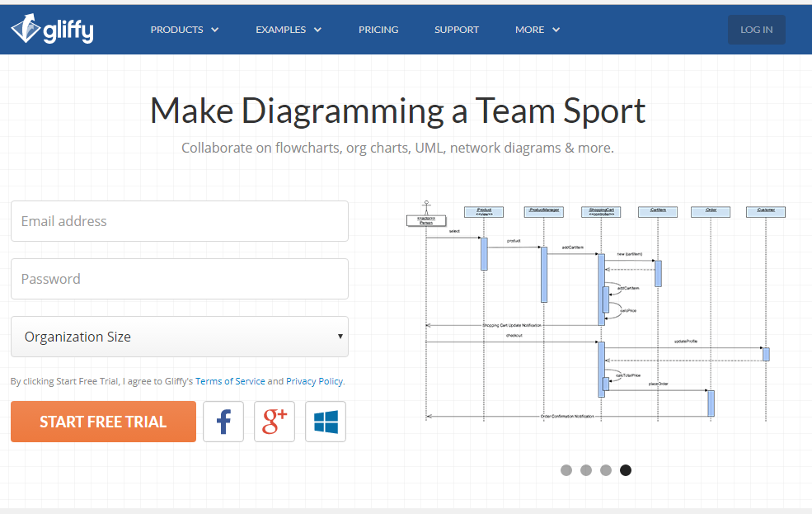Open the Support menu item
This screenshot has width=812, height=514.
click(457, 30)
